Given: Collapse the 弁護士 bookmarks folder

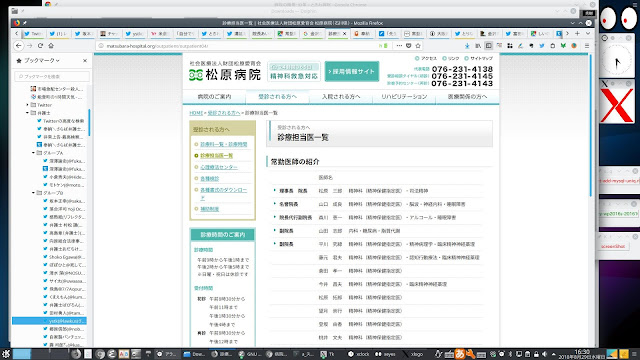Looking at the screenshot, I should [28, 113].
